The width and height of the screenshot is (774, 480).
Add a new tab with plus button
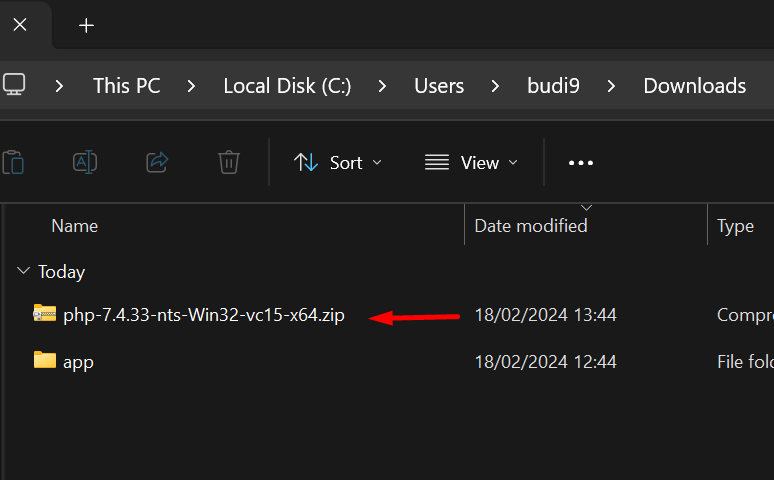click(86, 26)
